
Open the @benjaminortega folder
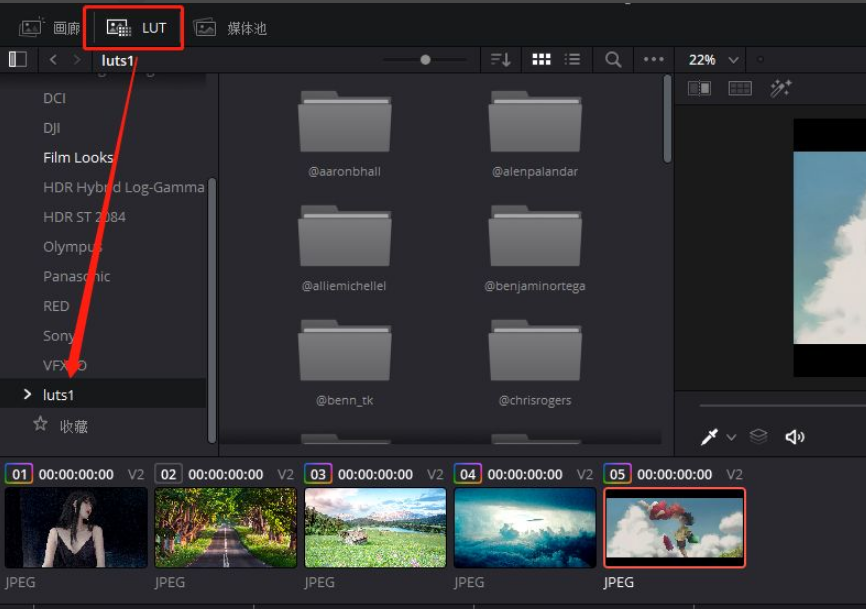point(535,248)
